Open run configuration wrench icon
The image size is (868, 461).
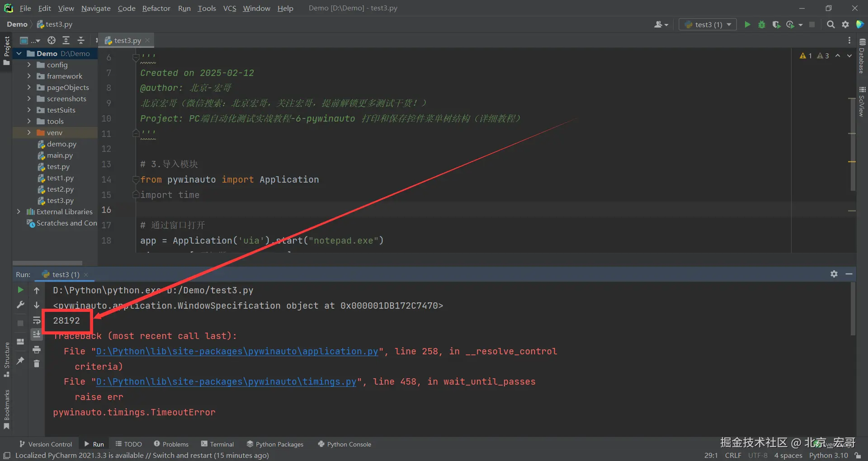coord(20,305)
